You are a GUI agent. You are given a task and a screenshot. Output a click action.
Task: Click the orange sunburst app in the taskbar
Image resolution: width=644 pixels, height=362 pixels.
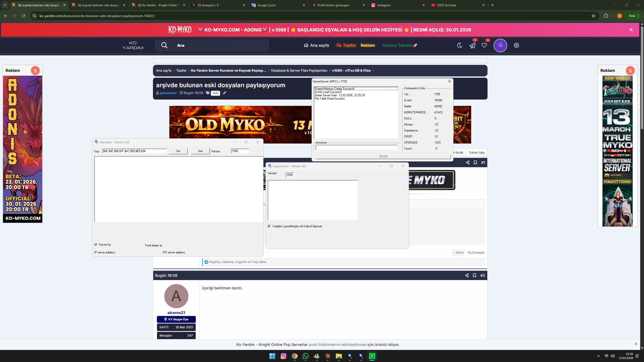[328, 356]
